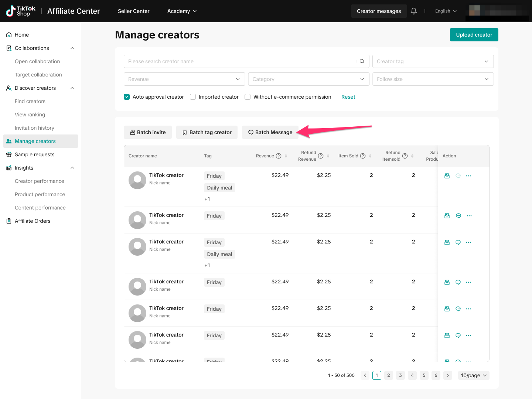Image resolution: width=532 pixels, height=399 pixels.
Task: Click message icon in second creator row
Action: click(458, 216)
